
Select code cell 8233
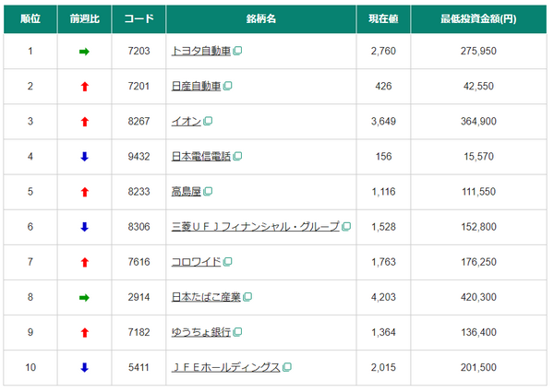click(x=138, y=192)
